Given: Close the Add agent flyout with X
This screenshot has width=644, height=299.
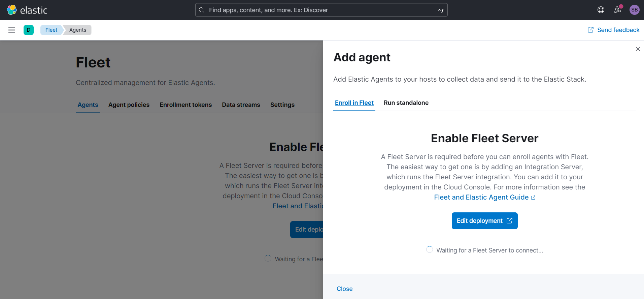Looking at the screenshot, I should 638,49.
